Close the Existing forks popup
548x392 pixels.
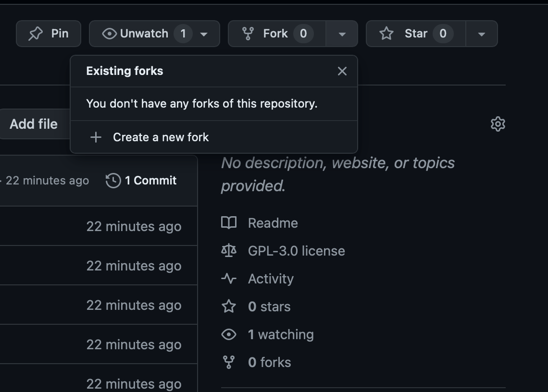[342, 71]
